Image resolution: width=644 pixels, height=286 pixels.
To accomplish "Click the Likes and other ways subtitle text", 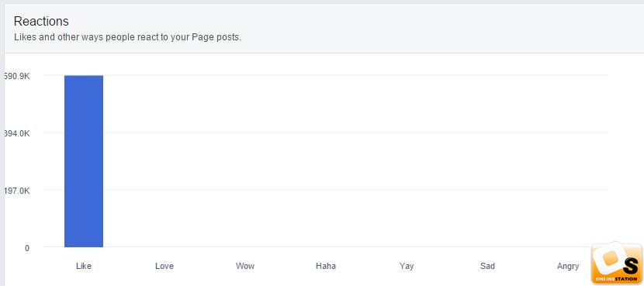I will click(x=128, y=37).
